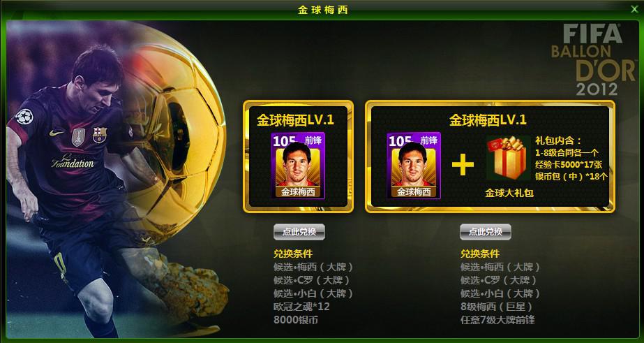The image size is (644, 343).
Task: Select the 欧冠之魂*12 requirement
Action: (301, 307)
